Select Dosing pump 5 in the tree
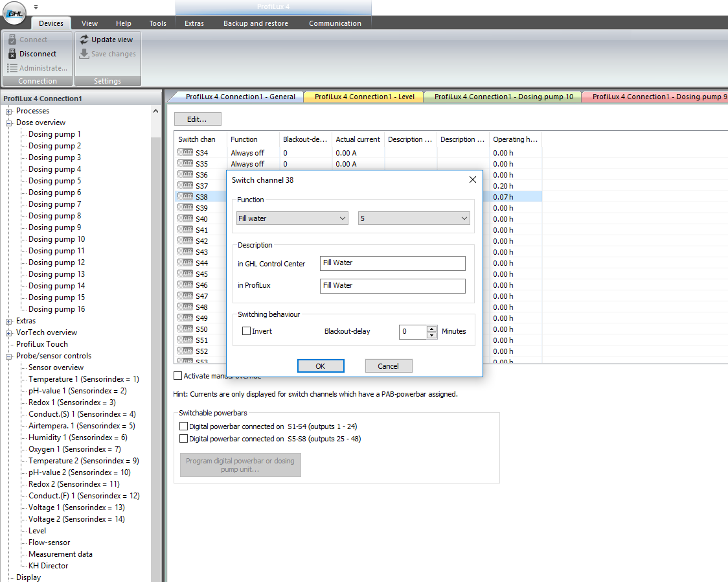728x582 pixels. (55, 181)
